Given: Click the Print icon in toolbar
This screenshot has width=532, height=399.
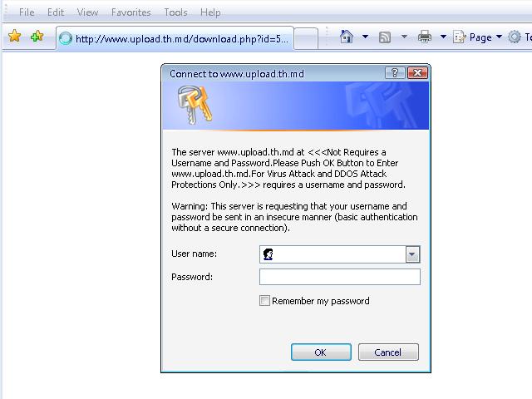Looking at the screenshot, I should (425, 37).
